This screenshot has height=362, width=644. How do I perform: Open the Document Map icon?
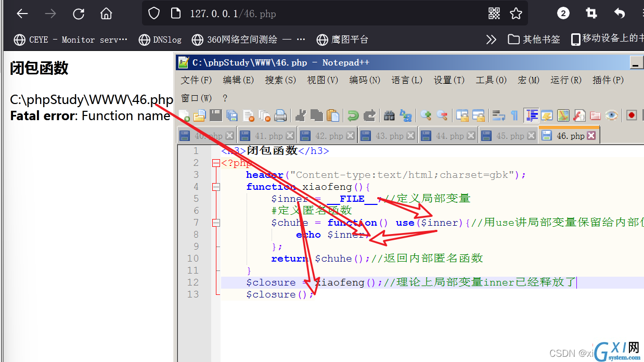click(x=563, y=115)
